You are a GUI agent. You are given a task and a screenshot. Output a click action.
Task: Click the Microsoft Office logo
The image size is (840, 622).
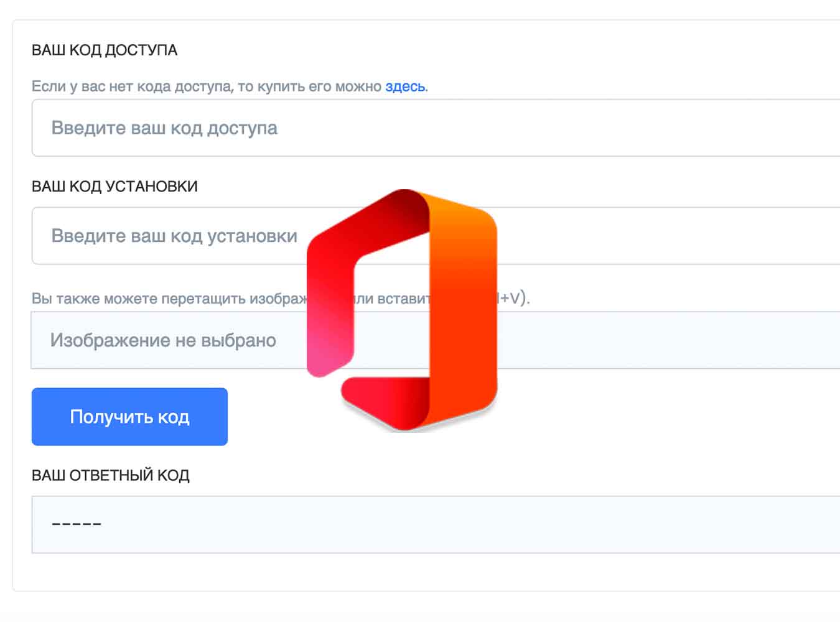tap(402, 310)
